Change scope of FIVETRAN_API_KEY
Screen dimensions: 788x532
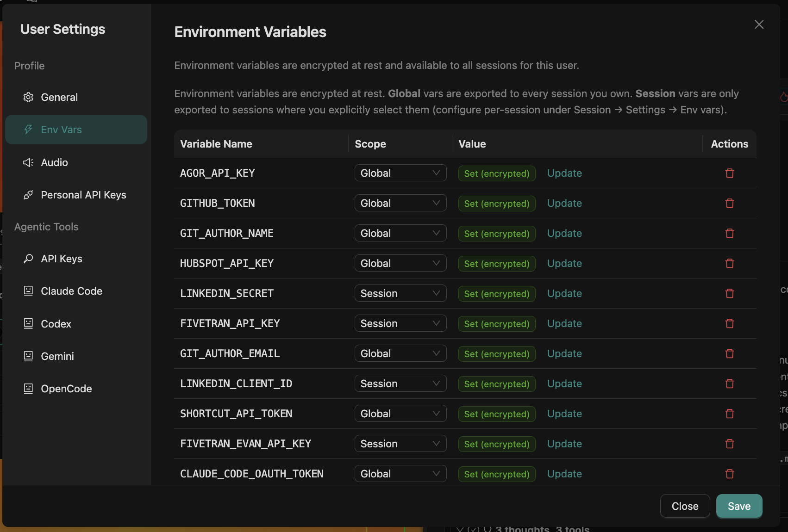point(400,323)
